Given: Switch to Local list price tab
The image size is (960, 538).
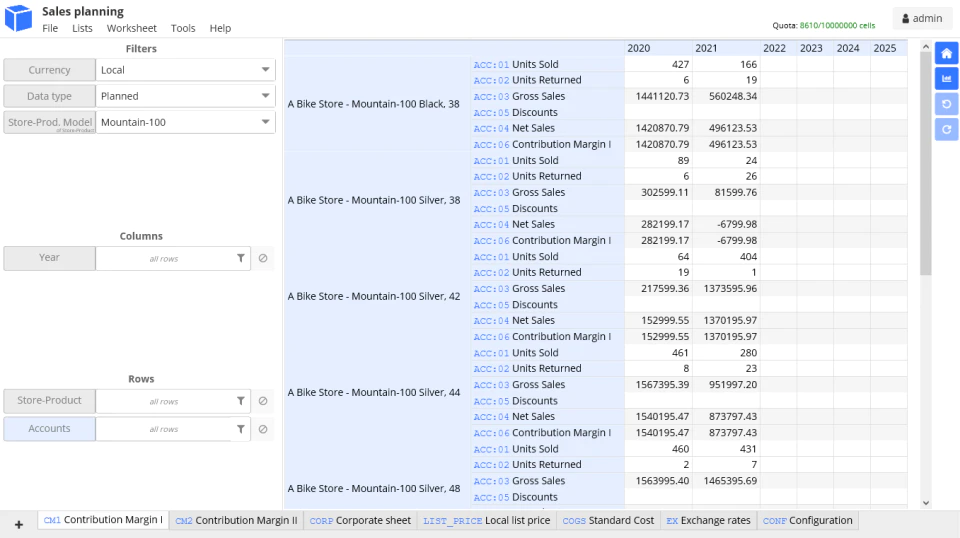Looking at the screenshot, I should point(487,520).
